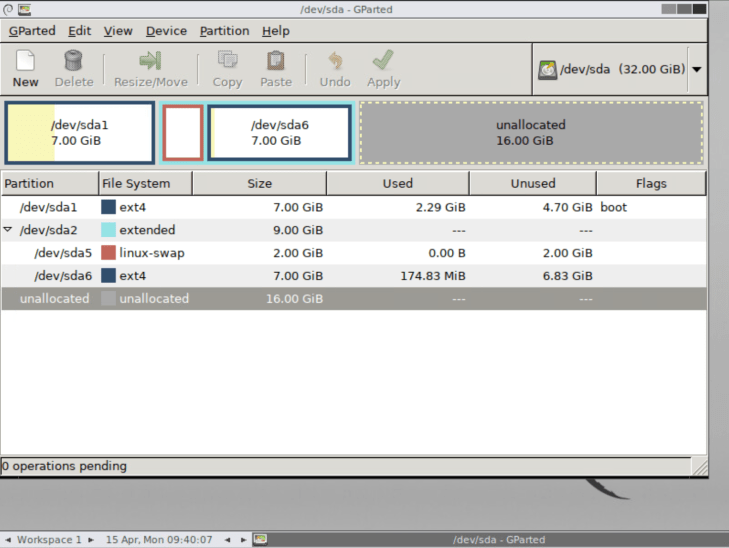Collapse the /dev/sda2 extended partition tree
The height and width of the screenshot is (548, 729).
coord(7,229)
